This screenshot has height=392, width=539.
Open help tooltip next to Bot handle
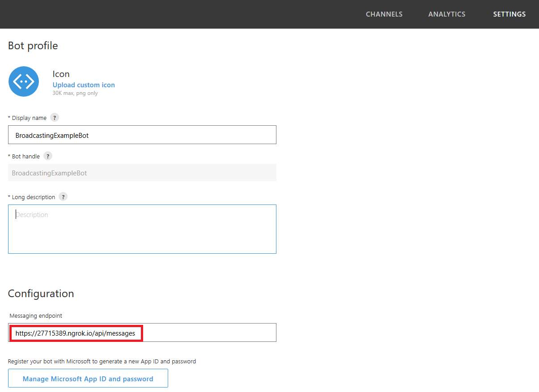pos(48,156)
